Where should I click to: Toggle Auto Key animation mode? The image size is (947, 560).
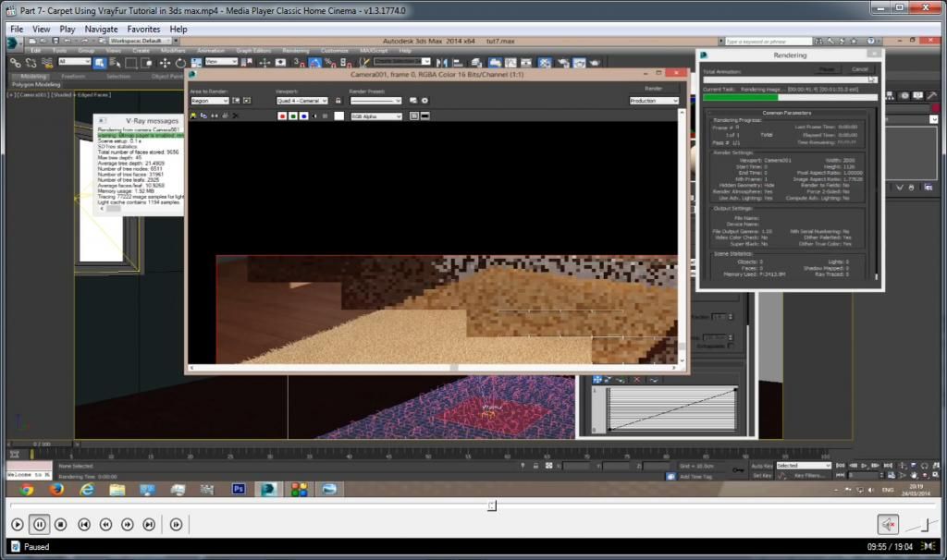pyautogui.click(x=762, y=466)
